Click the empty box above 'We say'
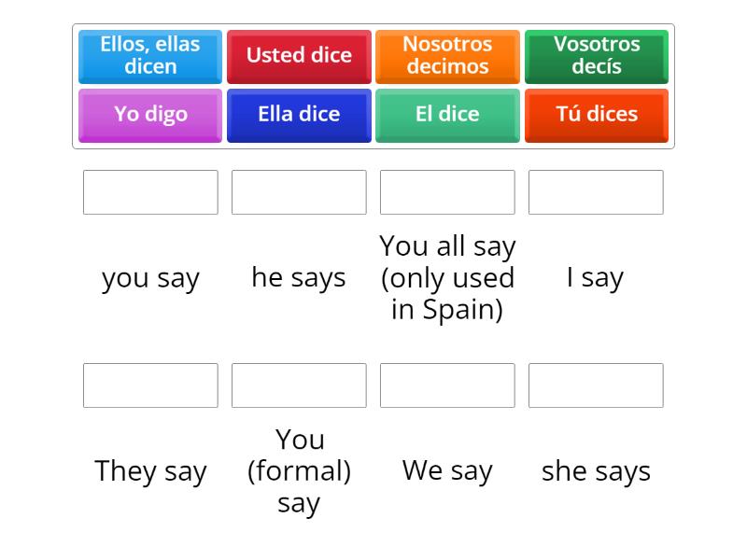This screenshot has height=560, width=747. (447, 385)
